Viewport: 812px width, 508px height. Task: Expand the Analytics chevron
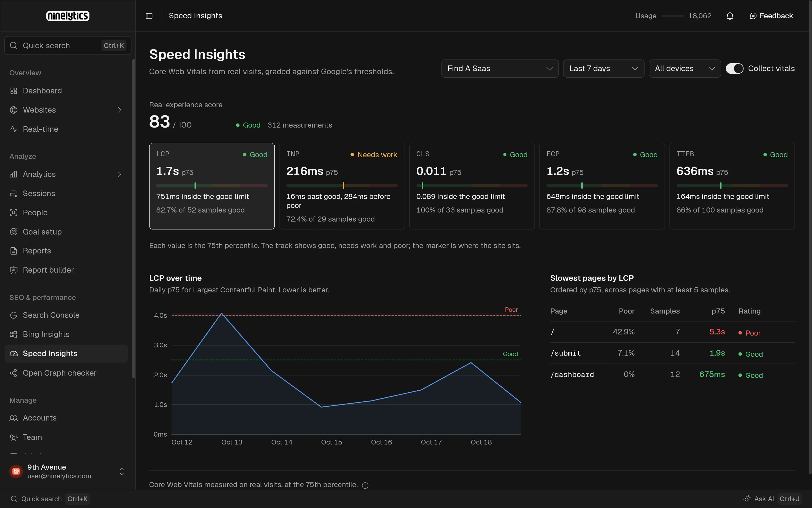pyautogui.click(x=120, y=174)
